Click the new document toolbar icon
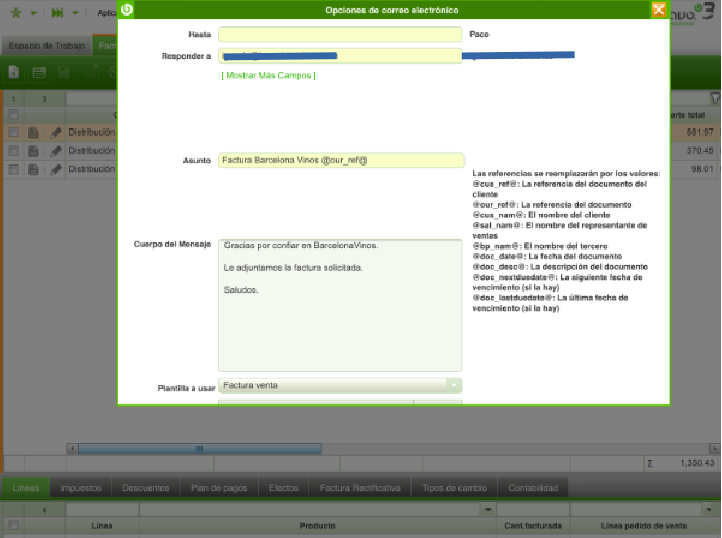The height and width of the screenshot is (538, 722). pyautogui.click(x=14, y=72)
